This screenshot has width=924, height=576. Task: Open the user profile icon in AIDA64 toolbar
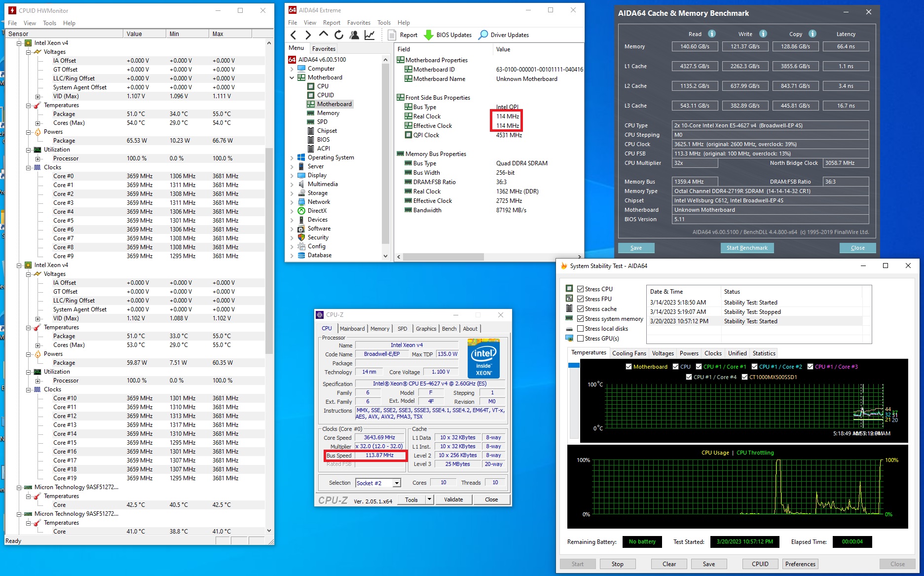tap(354, 35)
